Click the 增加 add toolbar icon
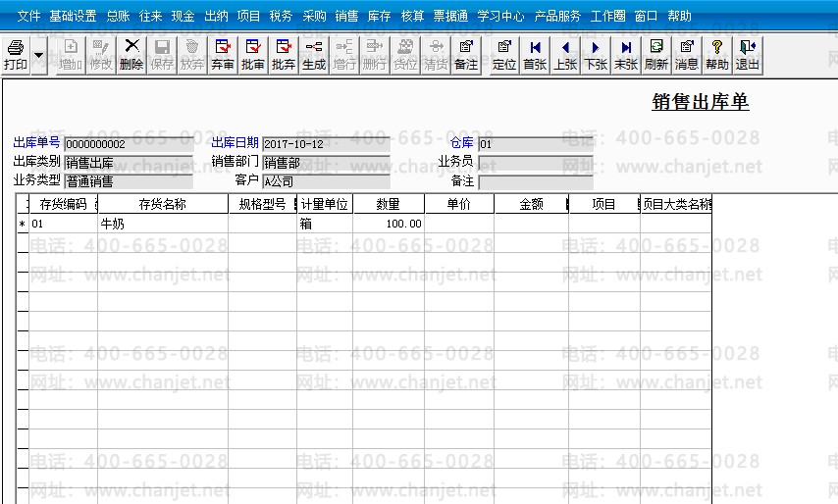Screen dimensions: 838x504 point(71,56)
